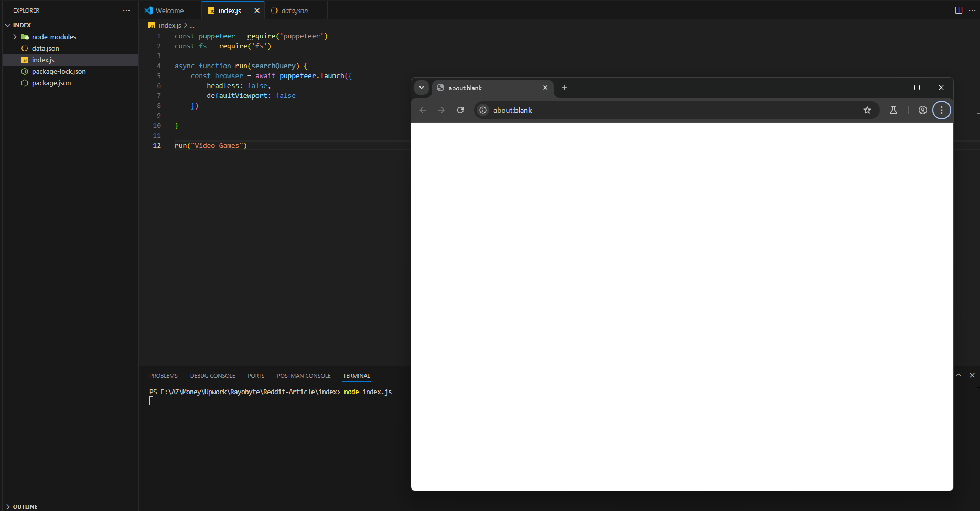Open the POSTMAN CONSOLE panel tab

click(x=304, y=375)
